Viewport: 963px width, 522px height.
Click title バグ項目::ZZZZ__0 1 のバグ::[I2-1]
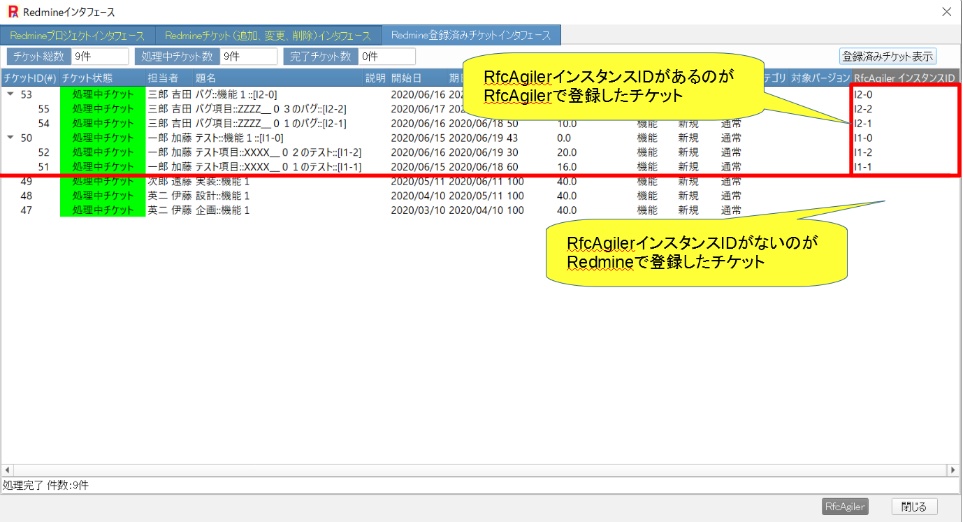(270, 123)
